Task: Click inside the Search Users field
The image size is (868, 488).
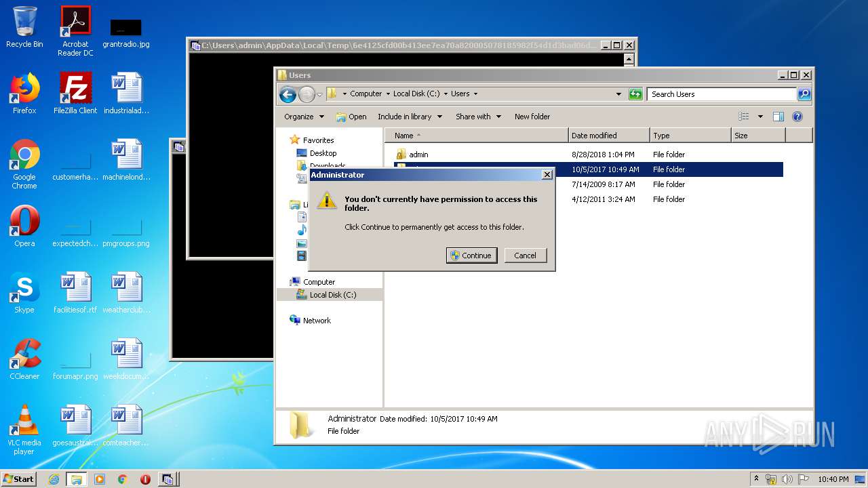Action: pos(722,94)
